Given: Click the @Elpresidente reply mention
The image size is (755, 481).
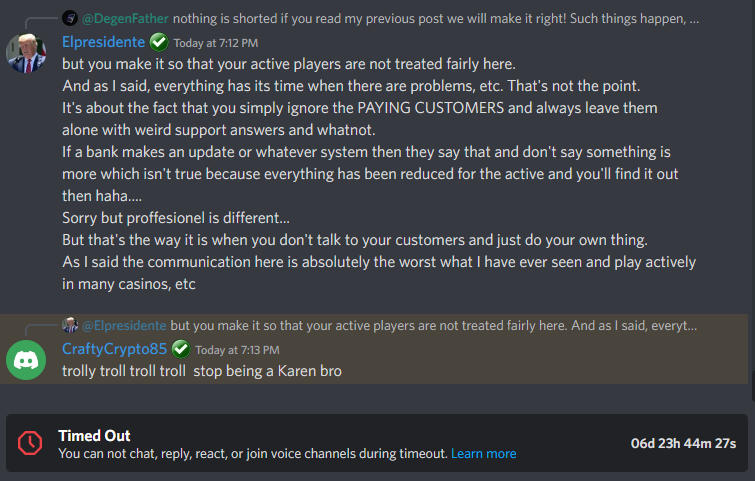Looking at the screenshot, I should pos(125,325).
